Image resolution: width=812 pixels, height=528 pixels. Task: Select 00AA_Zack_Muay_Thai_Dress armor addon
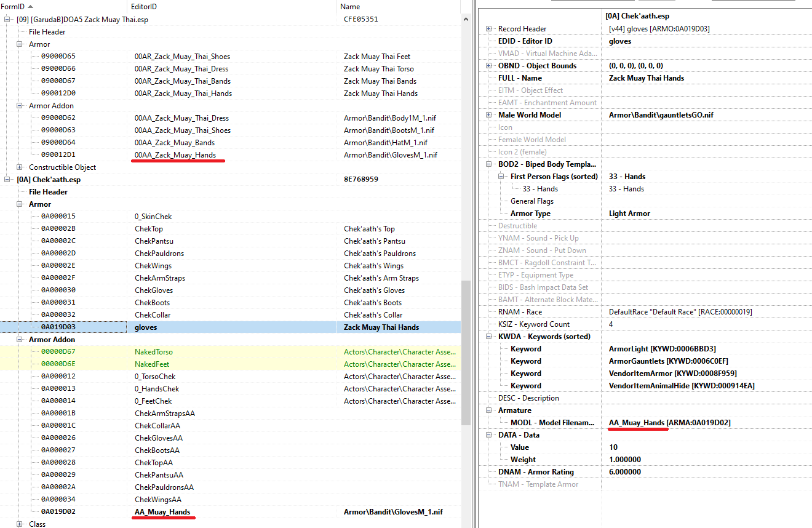pyautogui.click(x=230, y=118)
